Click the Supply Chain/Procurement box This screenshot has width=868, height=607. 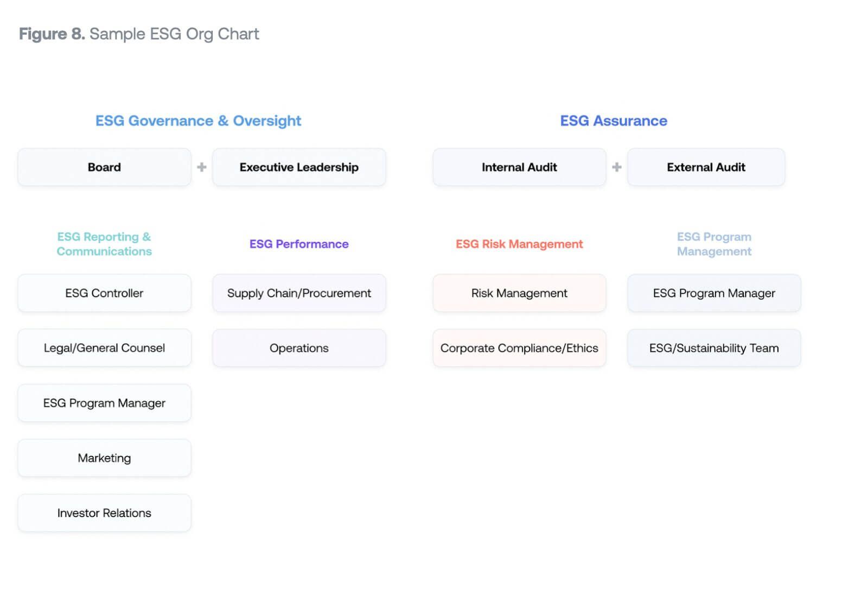click(x=299, y=293)
